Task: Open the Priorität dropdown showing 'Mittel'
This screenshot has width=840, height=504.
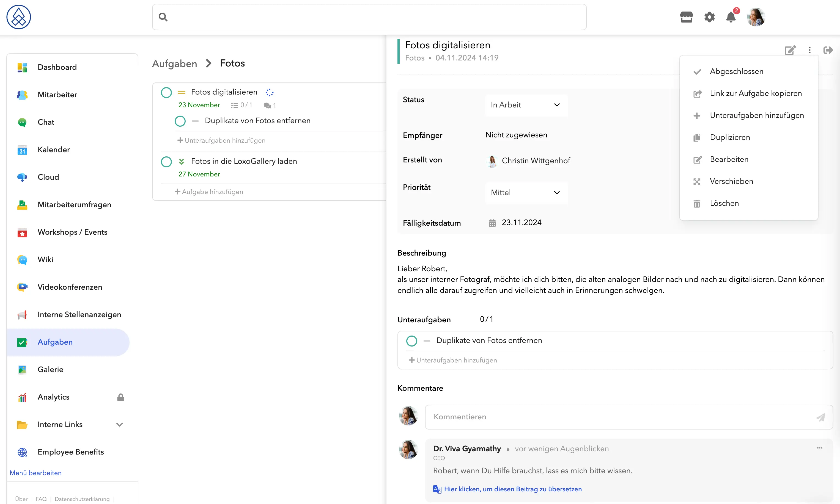Action: click(x=526, y=193)
